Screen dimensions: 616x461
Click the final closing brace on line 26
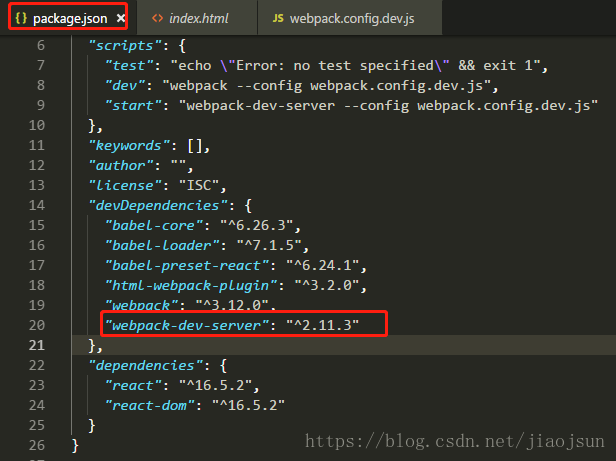(x=75, y=445)
